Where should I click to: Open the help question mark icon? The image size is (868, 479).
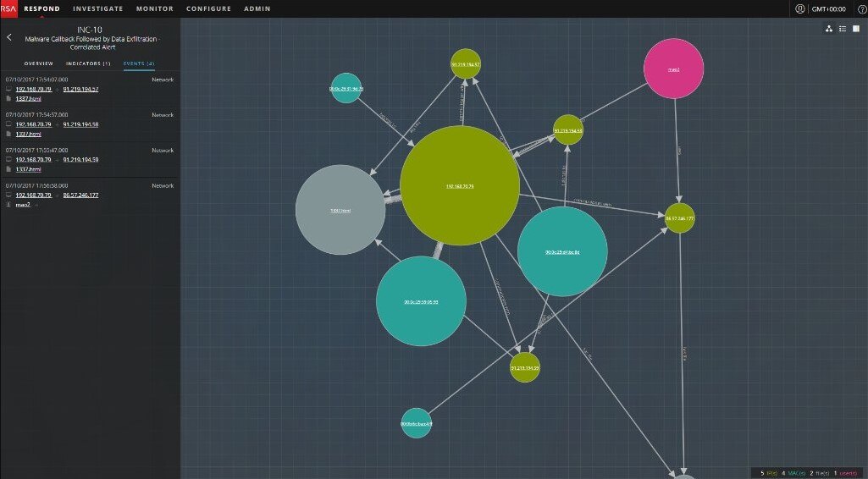pyautogui.click(x=862, y=8)
